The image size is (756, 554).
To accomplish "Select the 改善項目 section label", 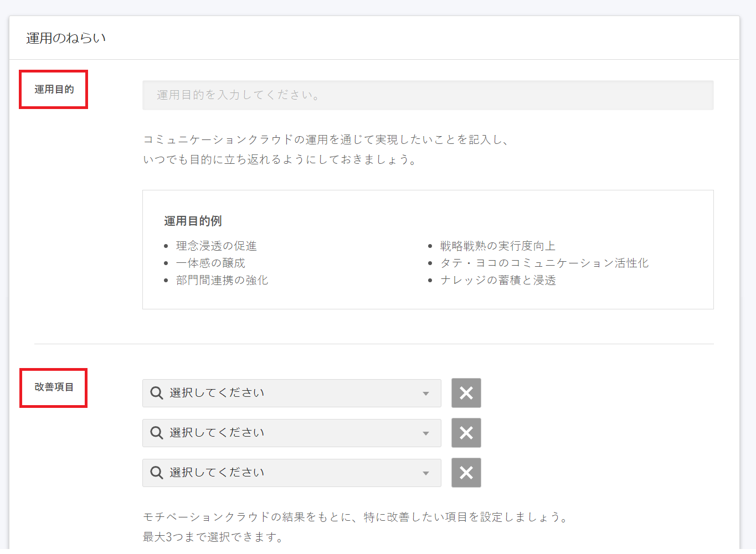I will [x=54, y=387].
